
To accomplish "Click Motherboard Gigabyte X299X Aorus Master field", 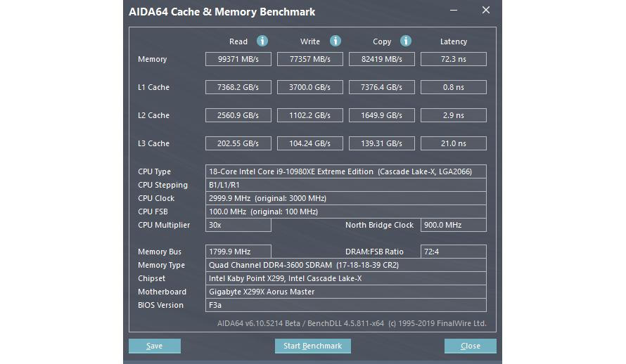I will coord(346,292).
